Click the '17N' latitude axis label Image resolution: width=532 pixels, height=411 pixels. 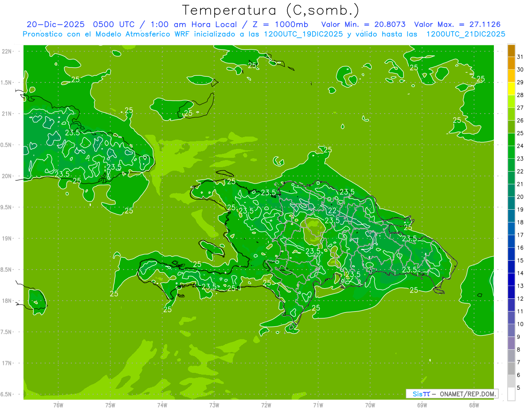[x=7, y=363]
